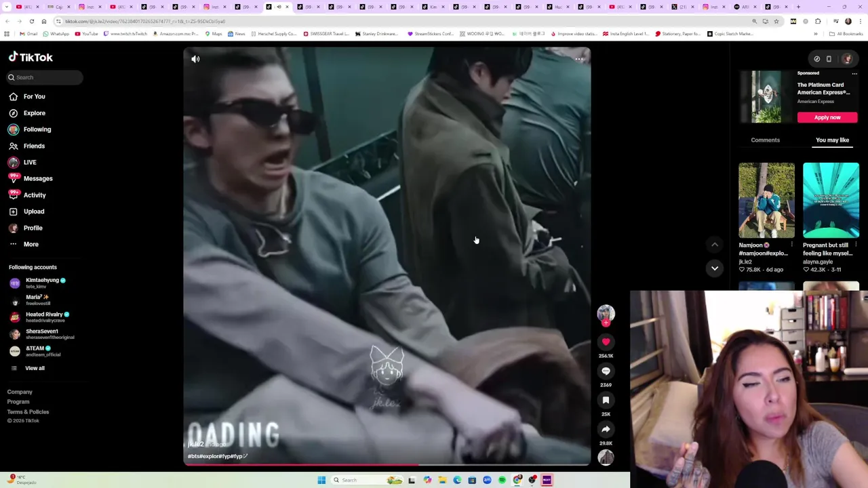Click Apply now on American Express ad
The height and width of the screenshot is (488, 868).
click(827, 117)
